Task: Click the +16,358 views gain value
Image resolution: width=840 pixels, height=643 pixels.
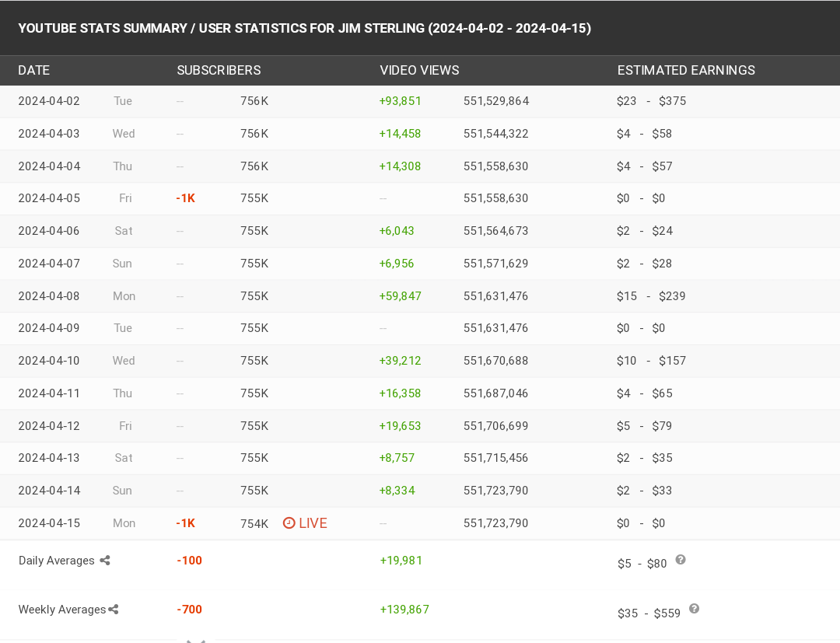Action: [x=401, y=393]
